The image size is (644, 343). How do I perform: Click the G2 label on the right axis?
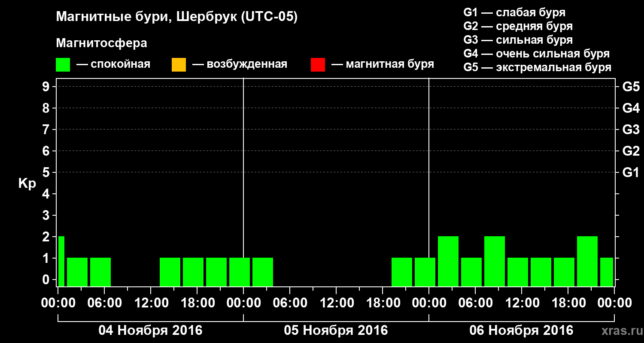631,151
